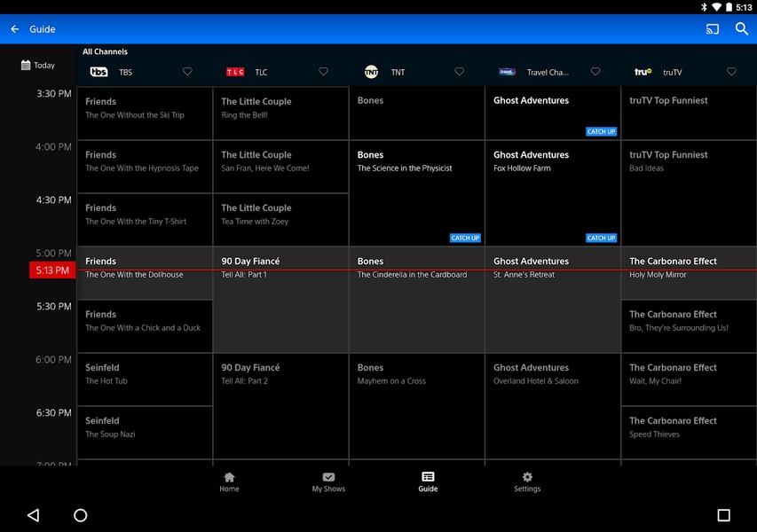Open Ghost Adventures Overland Hotel & Saloon
Viewport: 757px width, 532px height.
click(x=553, y=406)
